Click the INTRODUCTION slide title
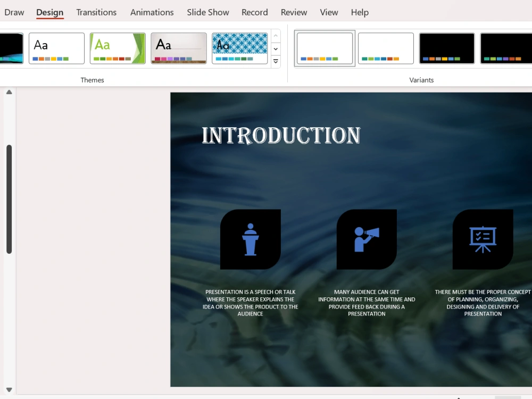 pos(281,135)
